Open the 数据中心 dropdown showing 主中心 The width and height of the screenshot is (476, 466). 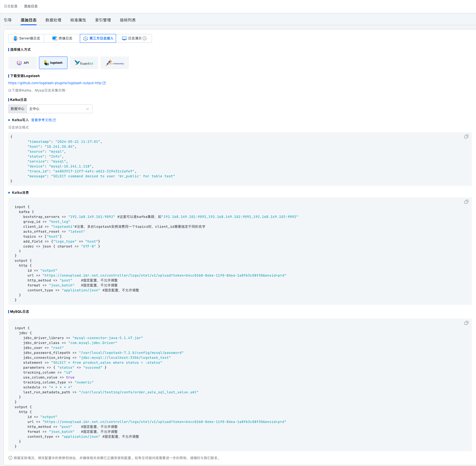pos(59,109)
